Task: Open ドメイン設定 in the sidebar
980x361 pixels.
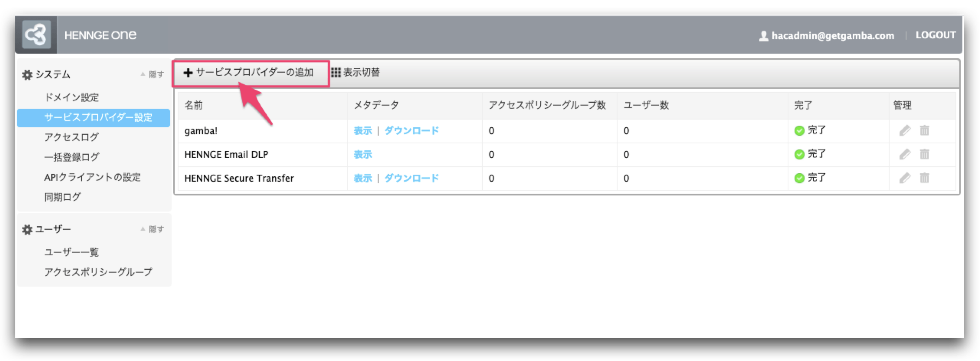Action: [x=72, y=97]
